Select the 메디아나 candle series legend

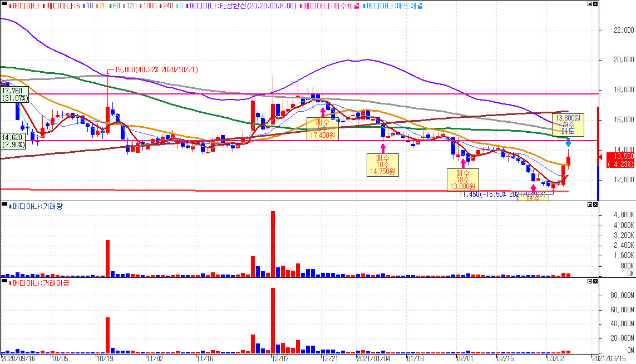coord(24,6)
